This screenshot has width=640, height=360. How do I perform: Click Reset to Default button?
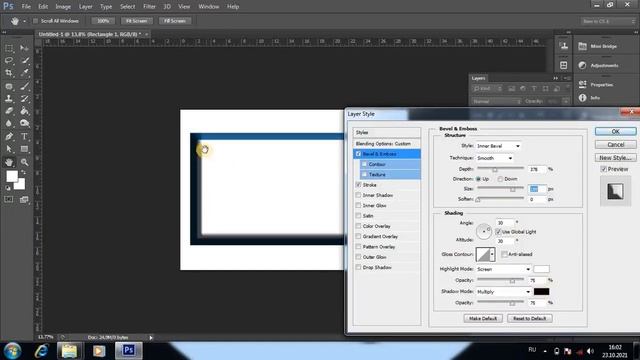point(529,318)
